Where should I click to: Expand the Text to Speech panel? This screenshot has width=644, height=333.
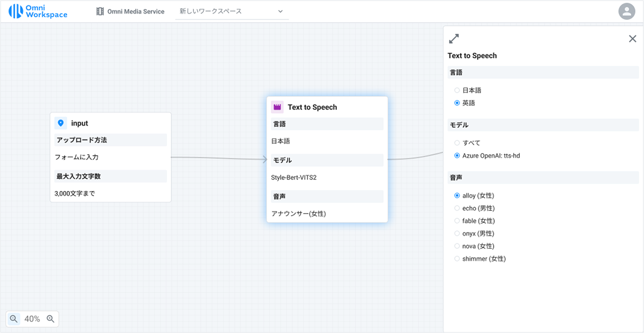click(x=454, y=38)
